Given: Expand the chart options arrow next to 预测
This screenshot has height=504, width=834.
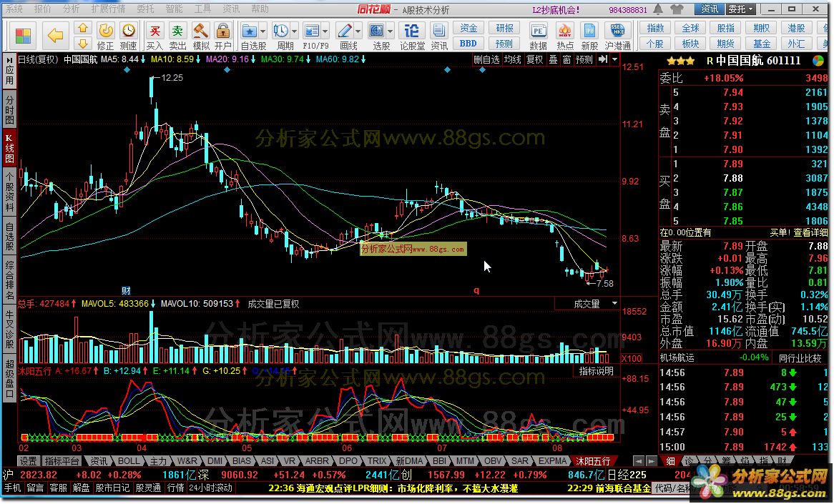Looking at the screenshot, I should (615, 59).
